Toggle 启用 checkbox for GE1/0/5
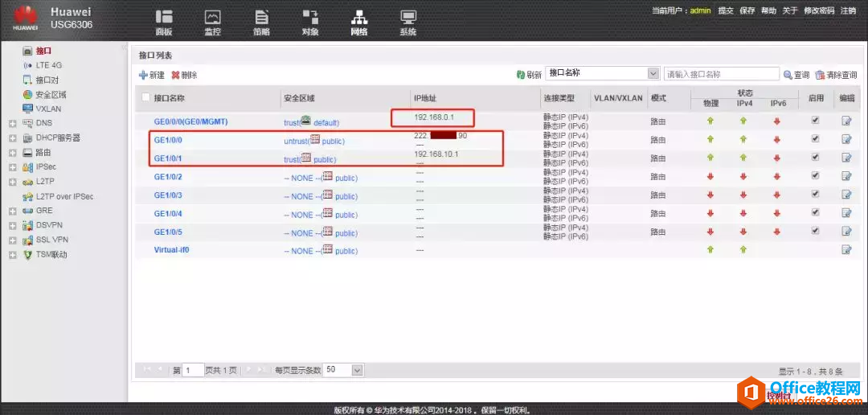 (816, 230)
